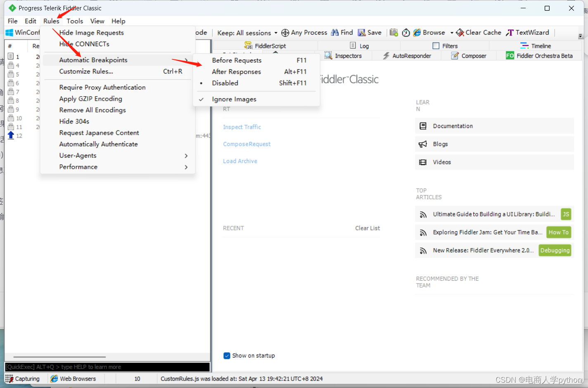Click the ComposeRequest link

[x=247, y=144]
